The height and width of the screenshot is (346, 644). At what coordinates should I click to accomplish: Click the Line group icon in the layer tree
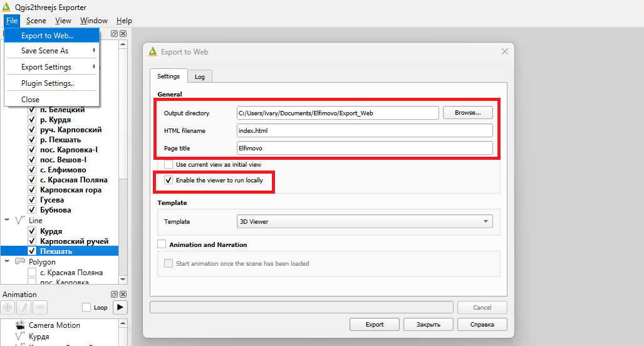(19, 220)
